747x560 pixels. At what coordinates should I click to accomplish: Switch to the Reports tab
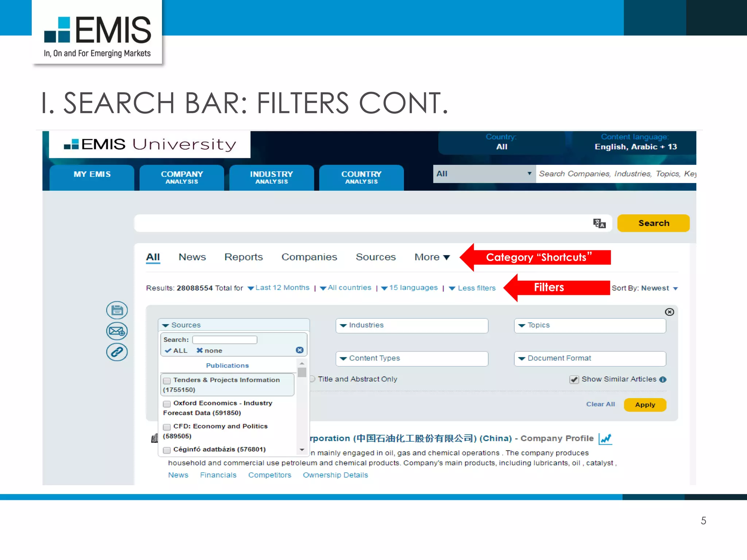pos(244,257)
